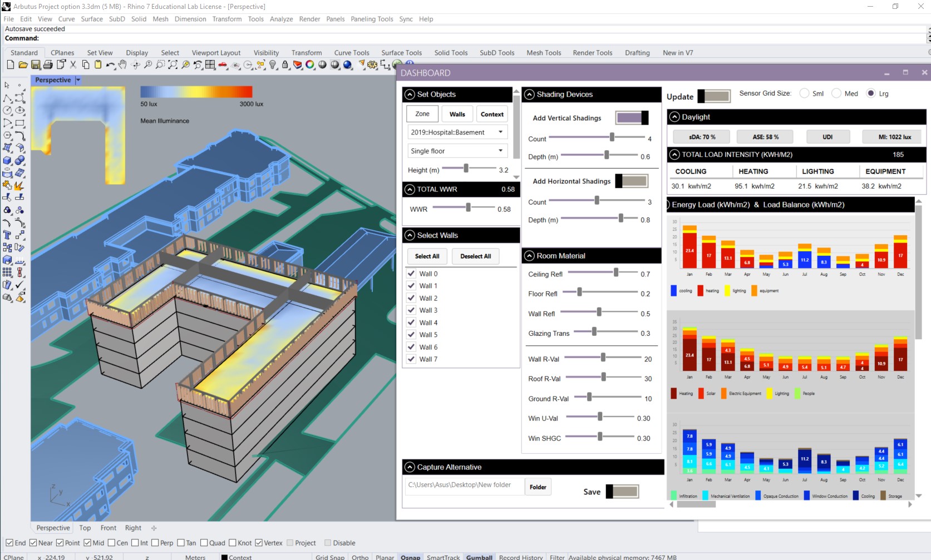Open the Print icon in toolbar
This screenshot has width=931, height=560.
[x=48, y=65]
